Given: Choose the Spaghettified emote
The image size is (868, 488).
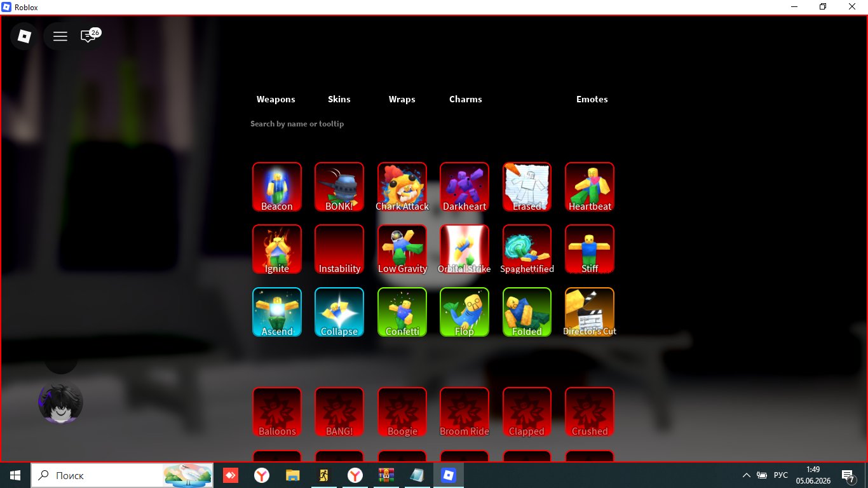Looking at the screenshot, I should pyautogui.click(x=527, y=249).
